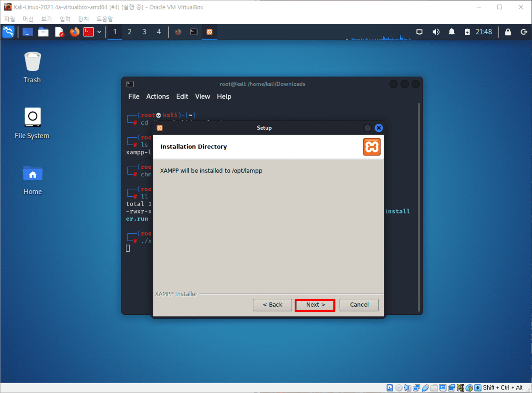532x393 pixels.
Task: Click the USB devices icon in VirtualBox status bar
Action: 425,388
